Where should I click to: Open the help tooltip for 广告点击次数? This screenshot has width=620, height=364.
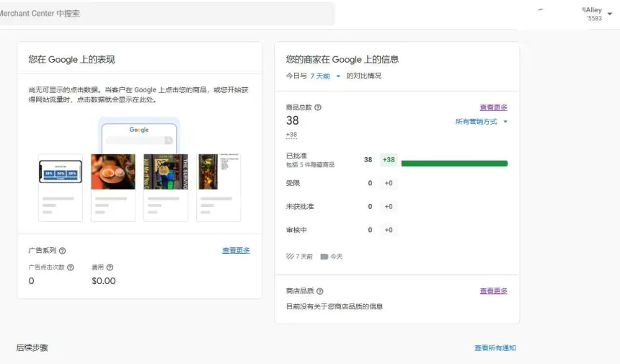[71, 267]
